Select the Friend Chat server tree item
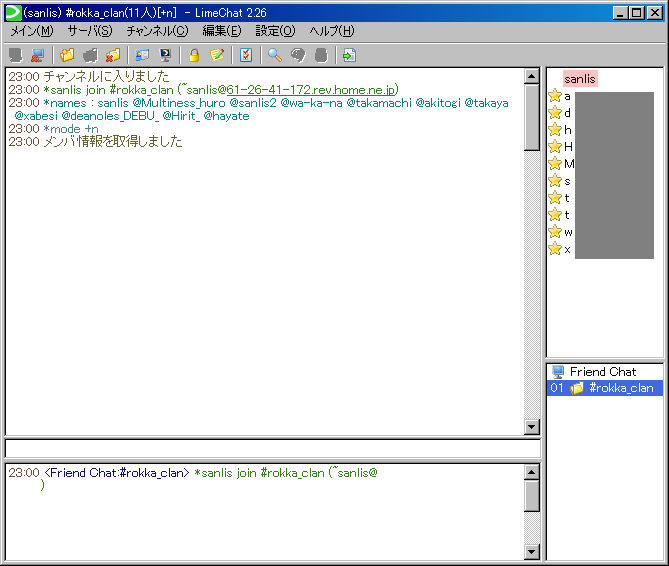 coord(602,372)
